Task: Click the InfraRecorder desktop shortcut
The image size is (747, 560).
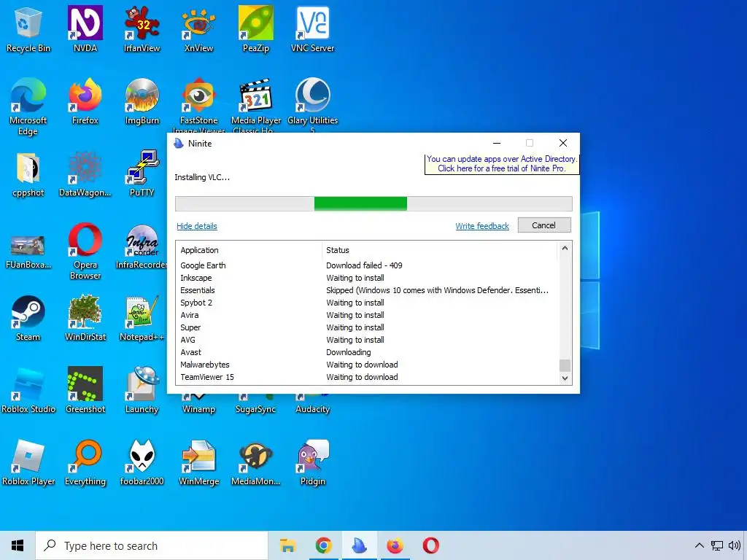Action: [142, 246]
